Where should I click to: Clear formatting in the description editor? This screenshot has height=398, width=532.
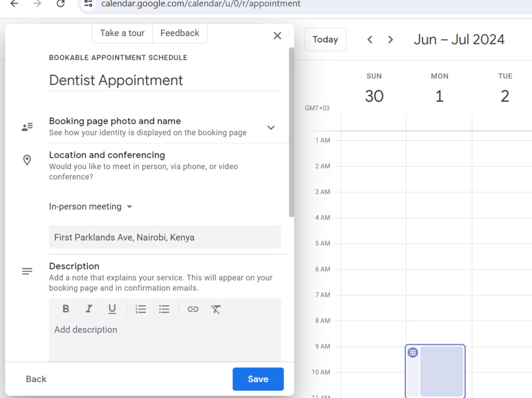(216, 309)
